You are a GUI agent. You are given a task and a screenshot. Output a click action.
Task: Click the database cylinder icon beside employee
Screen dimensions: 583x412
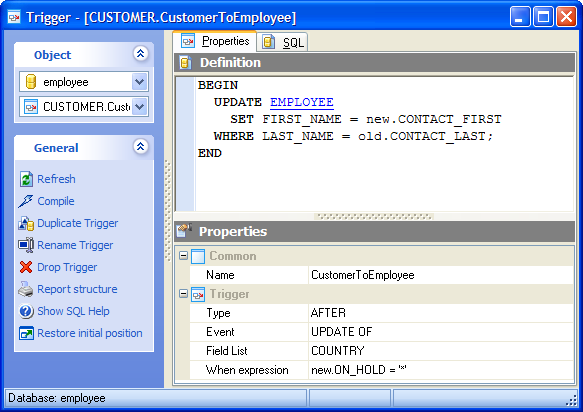pyautogui.click(x=31, y=82)
